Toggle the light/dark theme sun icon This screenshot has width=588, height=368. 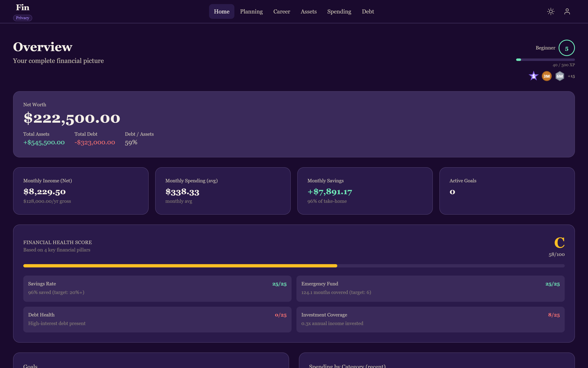click(551, 11)
